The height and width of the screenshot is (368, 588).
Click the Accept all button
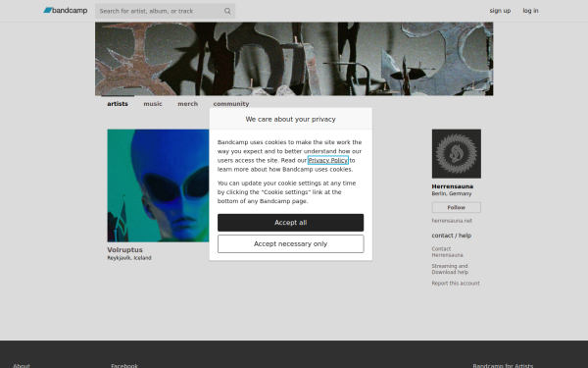pos(291,223)
